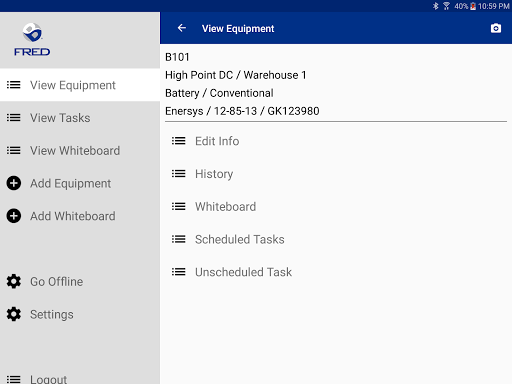Click list icon beside View Equipment sidebar item
This screenshot has width=512, height=384.
14,85
